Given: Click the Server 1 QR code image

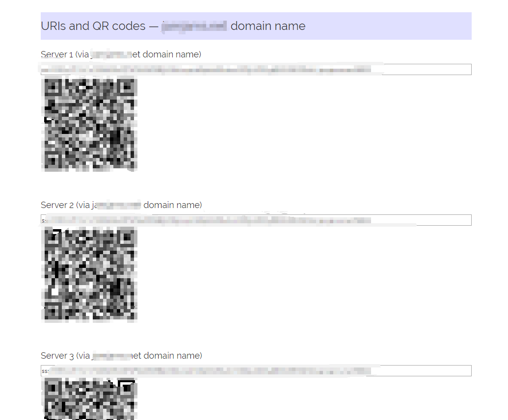Looking at the screenshot, I should [89, 125].
